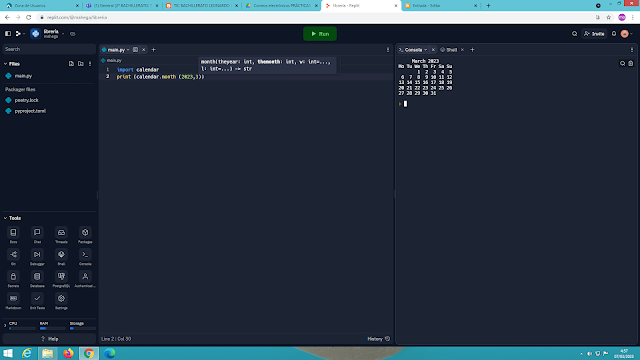Click the search icon in top bar

[x=574, y=34]
